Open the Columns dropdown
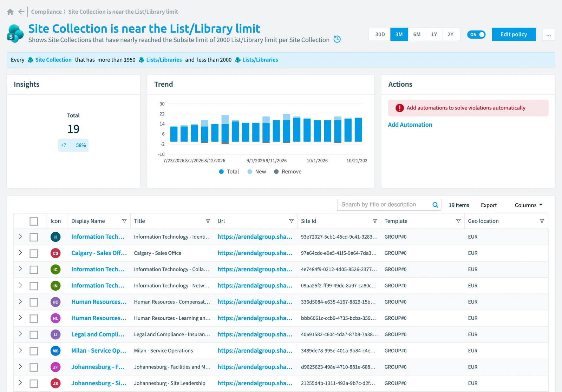Screen dimensions: 562x392 [x=529, y=205]
